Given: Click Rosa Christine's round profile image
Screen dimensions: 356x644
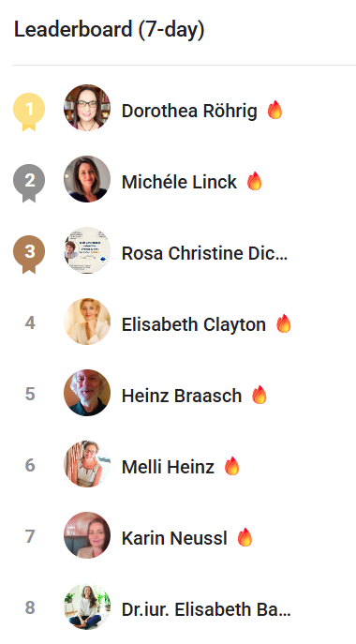Looking at the screenshot, I should coord(87,250).
